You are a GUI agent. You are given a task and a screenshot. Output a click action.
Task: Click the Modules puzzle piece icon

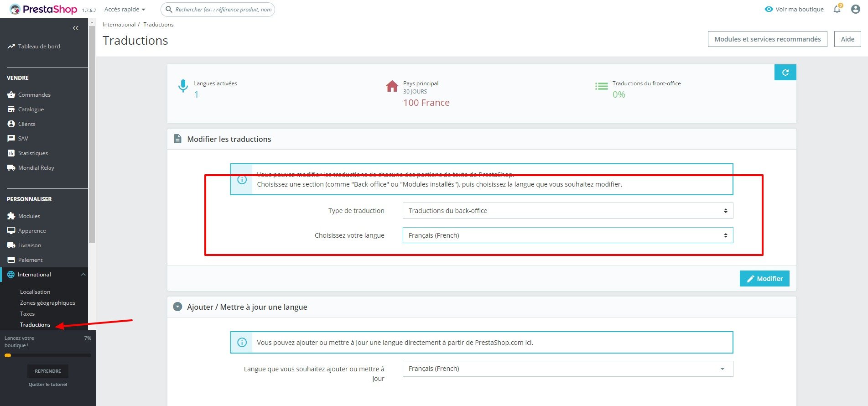pyautogui.click(x=11, y=216)
